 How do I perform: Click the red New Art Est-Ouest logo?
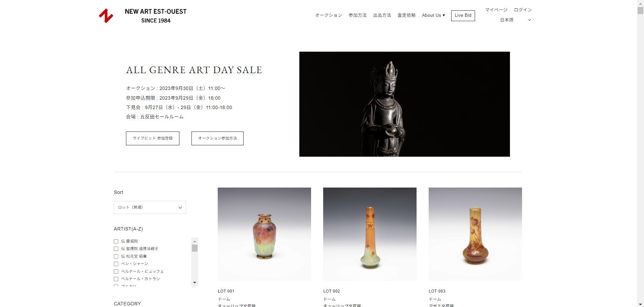[106, 16]
